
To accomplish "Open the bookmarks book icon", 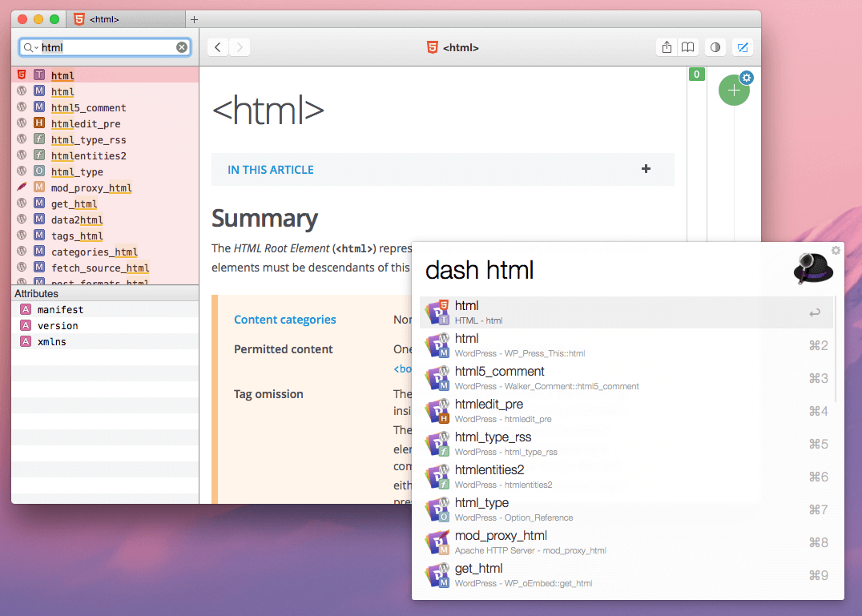I will point(687,48).
